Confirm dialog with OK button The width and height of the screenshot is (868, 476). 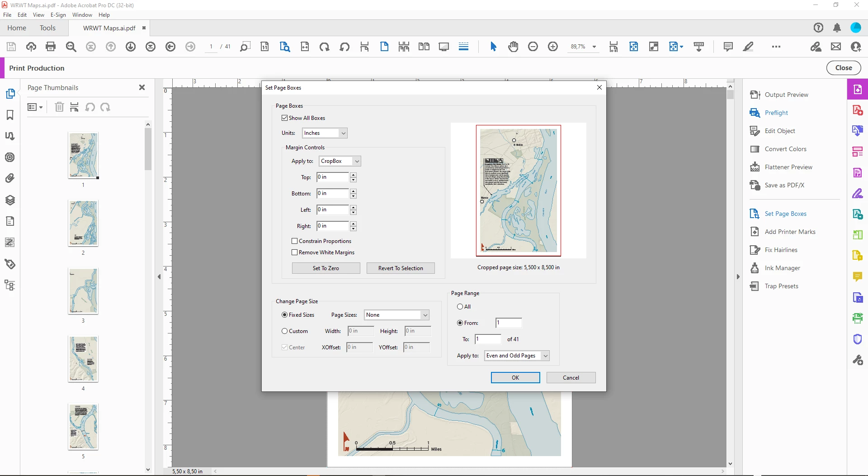click(515, 378)
